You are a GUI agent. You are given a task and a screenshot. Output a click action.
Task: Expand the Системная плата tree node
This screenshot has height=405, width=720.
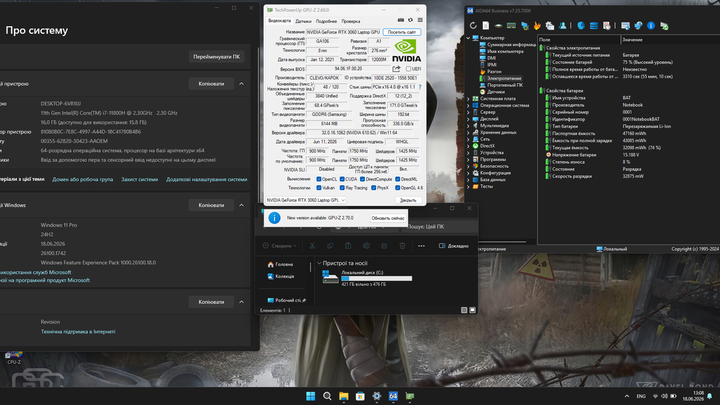468,99
